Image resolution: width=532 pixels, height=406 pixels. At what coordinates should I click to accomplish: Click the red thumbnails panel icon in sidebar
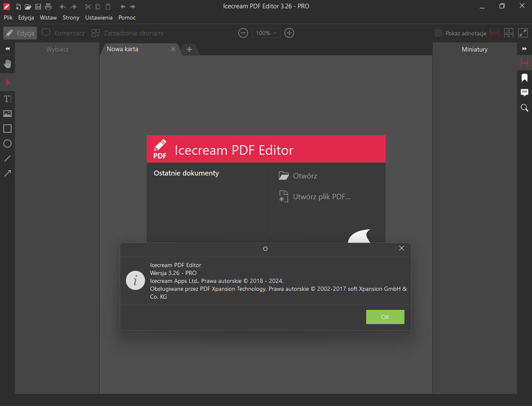click(524, 63)
